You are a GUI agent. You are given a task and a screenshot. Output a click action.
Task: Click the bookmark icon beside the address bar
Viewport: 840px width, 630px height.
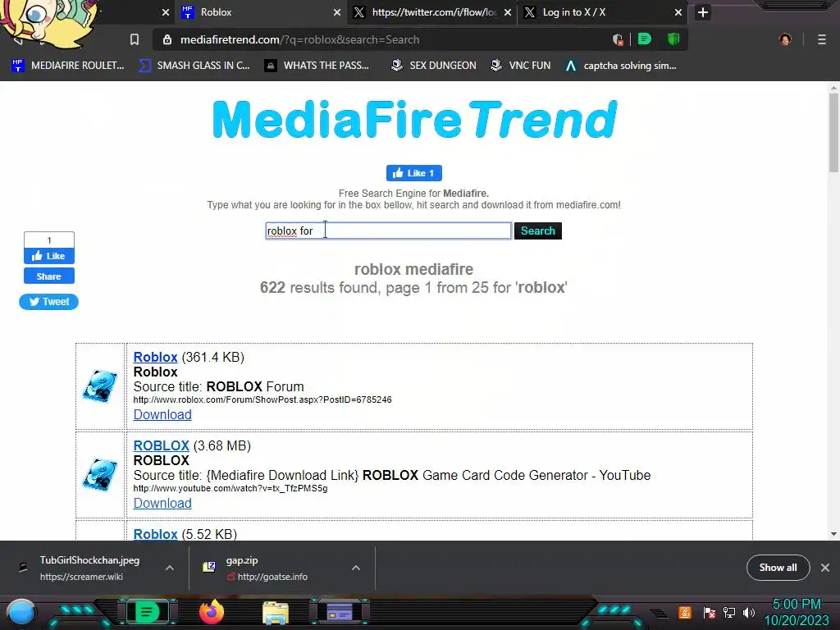click(135, 39)
